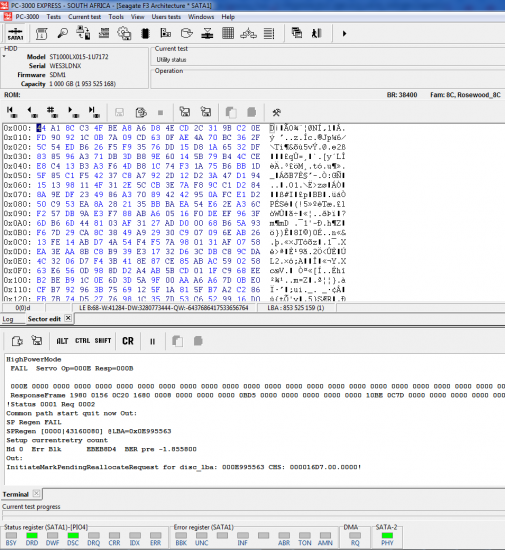Toggle the ALT key modifier in terminal
The image size is (505, 550).
(62, 341)
